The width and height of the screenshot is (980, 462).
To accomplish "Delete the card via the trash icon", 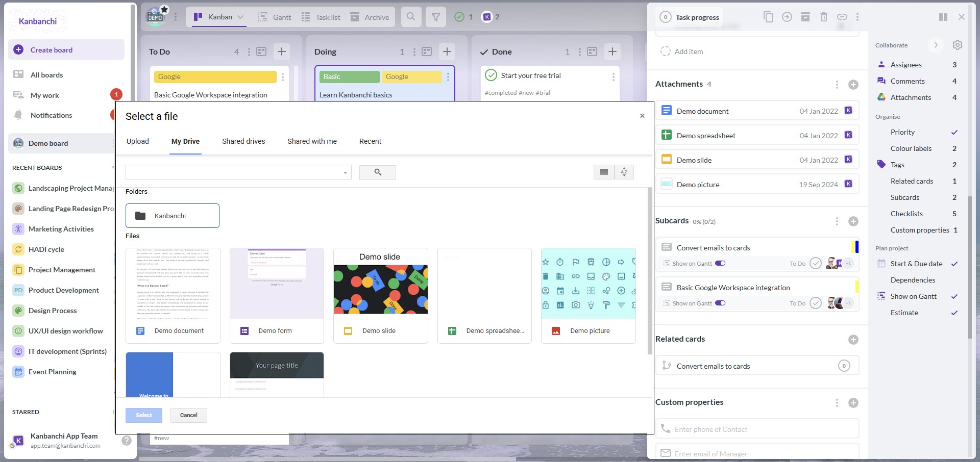I will (x=823, y=17).
